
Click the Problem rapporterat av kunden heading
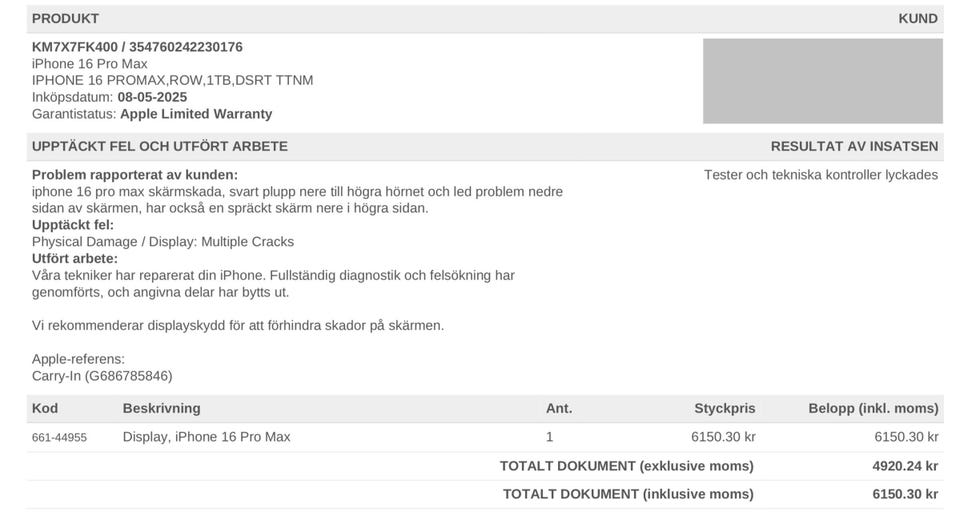click(135, 175)
